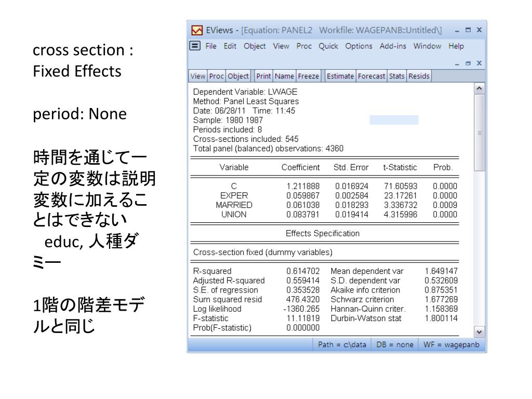This screenshot has height=399, width=532.
Task: Click the R-squared value 0.614702
Action: 303,271
